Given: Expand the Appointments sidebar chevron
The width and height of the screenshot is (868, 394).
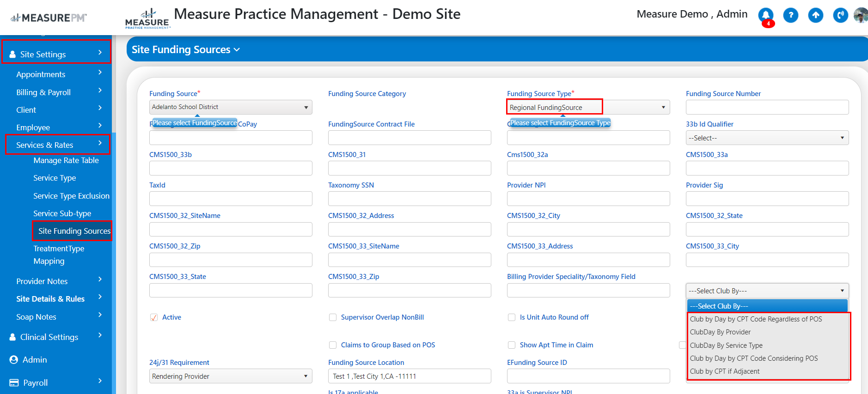Looking at the screenshot, I should pyautogui.click(x=100, y=73).
